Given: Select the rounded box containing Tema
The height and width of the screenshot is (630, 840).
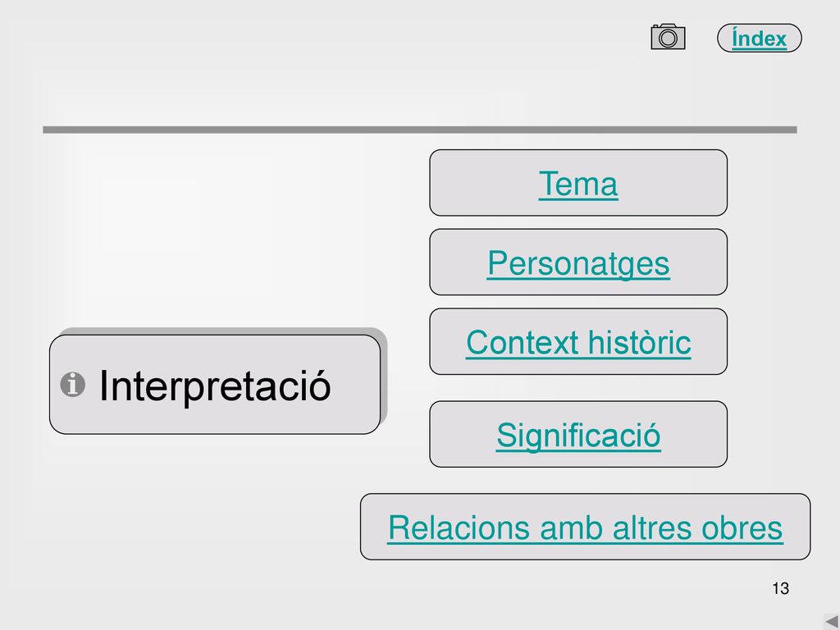Looking at the screenshot, I should pyautogui.click(x=578, y=183).
